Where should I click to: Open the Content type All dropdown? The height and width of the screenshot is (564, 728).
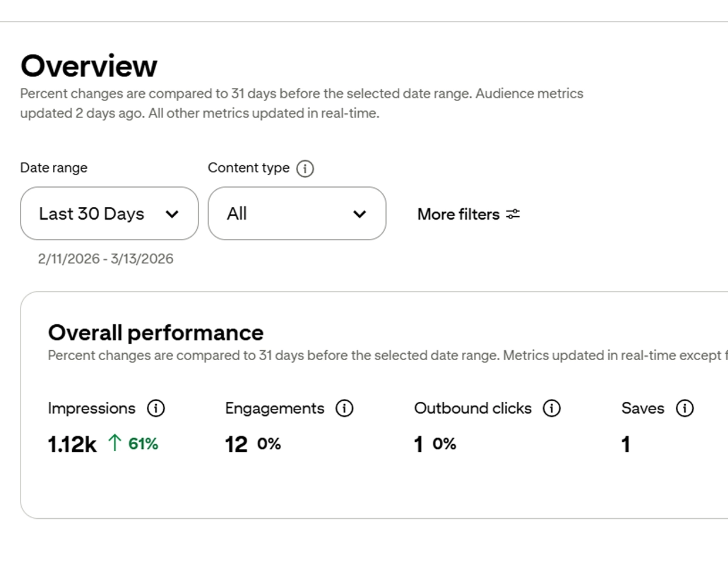pos(297,213)
